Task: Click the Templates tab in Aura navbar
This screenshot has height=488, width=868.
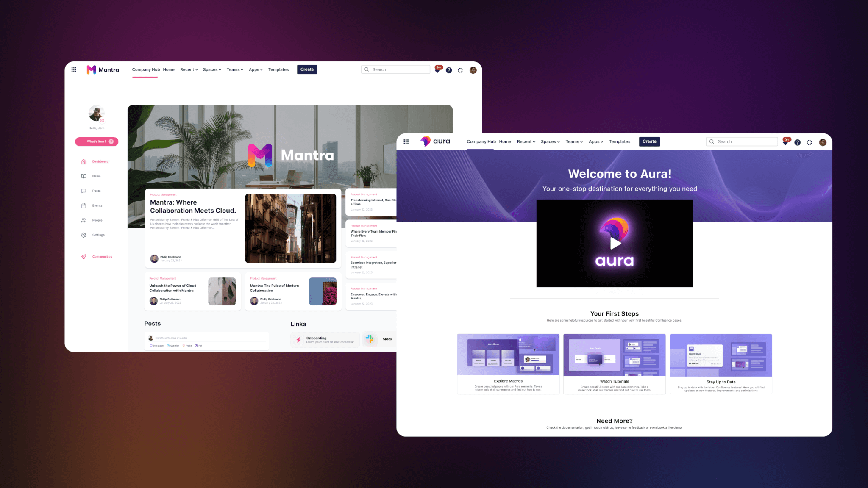Action: [x=619, y=141]
